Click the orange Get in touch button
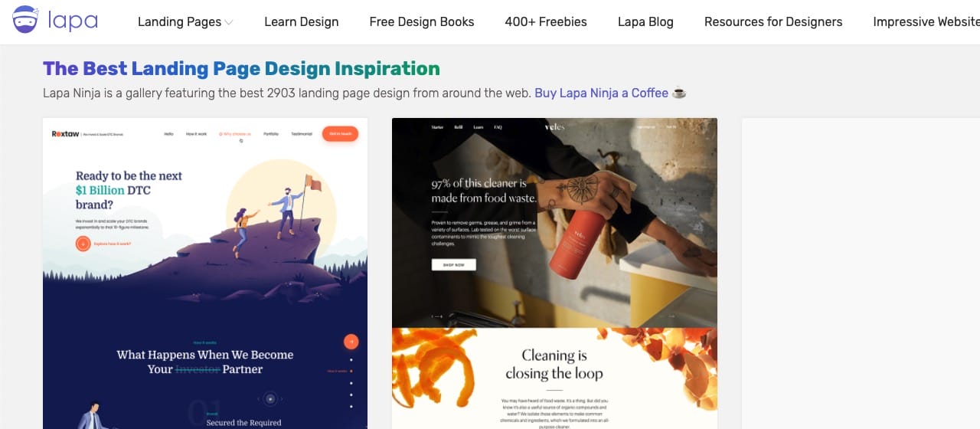The image size is (980, 429). [x=340, y=133]
